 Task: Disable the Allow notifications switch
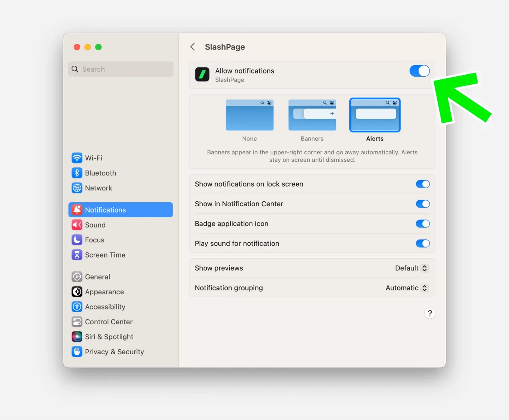click(x=419, y=71)
